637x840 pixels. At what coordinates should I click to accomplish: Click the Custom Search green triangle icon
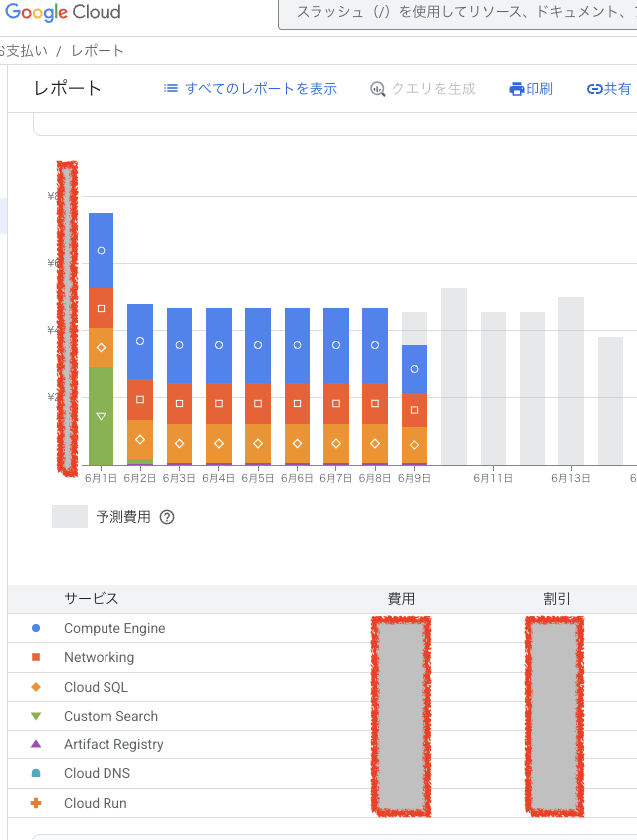click(36, 717)
